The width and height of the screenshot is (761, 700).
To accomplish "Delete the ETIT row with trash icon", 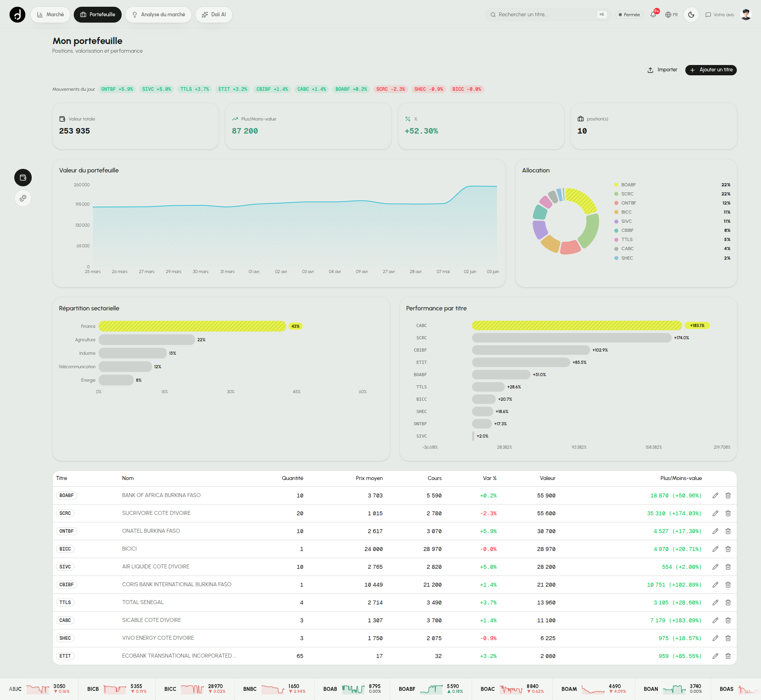I will [728, 656].
